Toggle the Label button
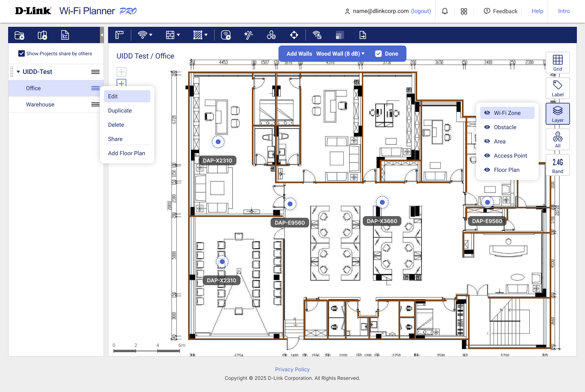This screenshot has width=585, height=392. point(558,88)
